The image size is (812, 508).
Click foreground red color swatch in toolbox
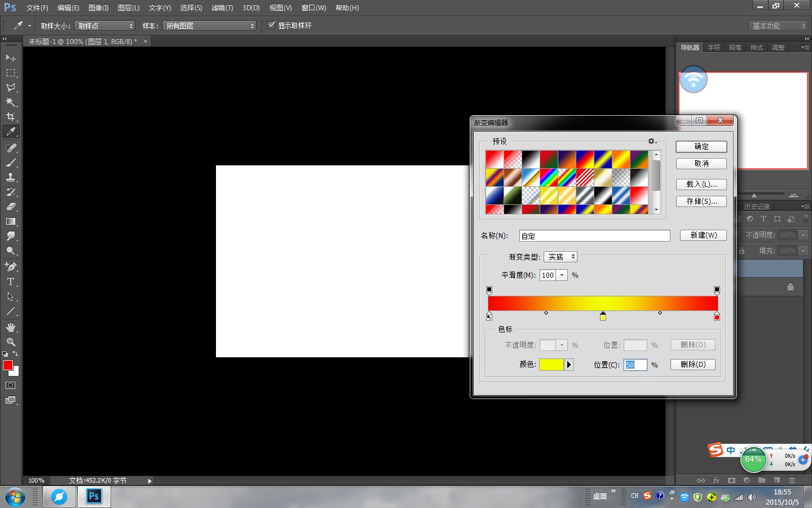8,365
